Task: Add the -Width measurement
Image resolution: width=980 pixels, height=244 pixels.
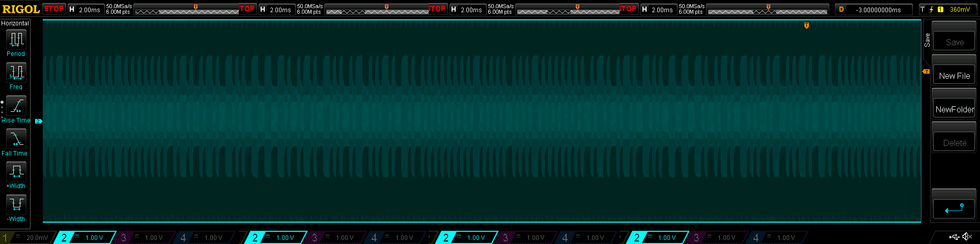Action: click(x=16, y=205)
